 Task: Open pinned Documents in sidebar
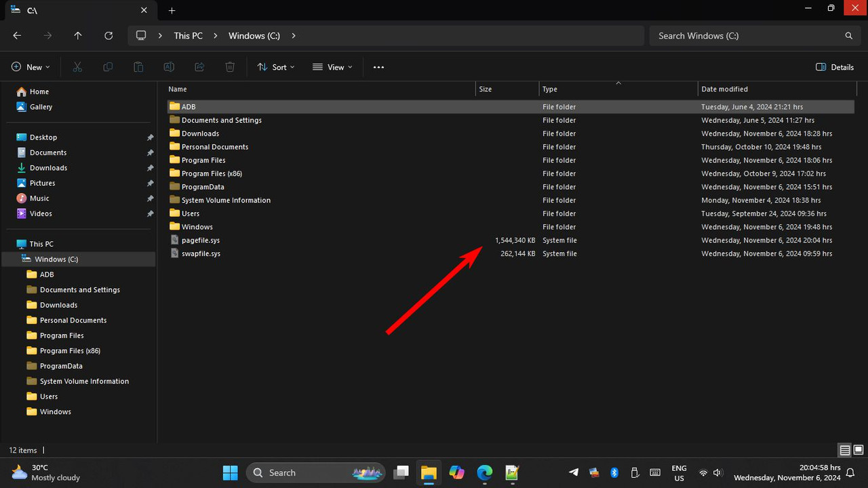tap(48, 152)
